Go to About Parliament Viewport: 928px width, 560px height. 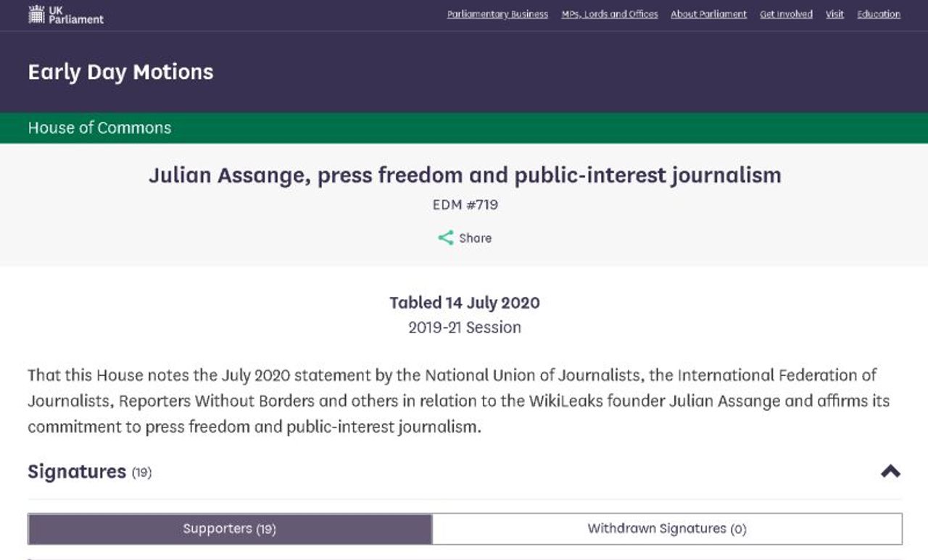708,14
